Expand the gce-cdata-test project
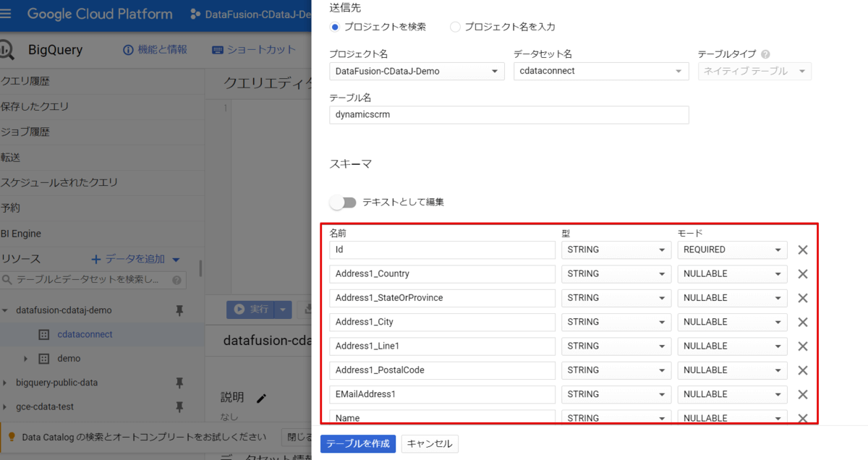868x460 pixels. coord(6,407)
